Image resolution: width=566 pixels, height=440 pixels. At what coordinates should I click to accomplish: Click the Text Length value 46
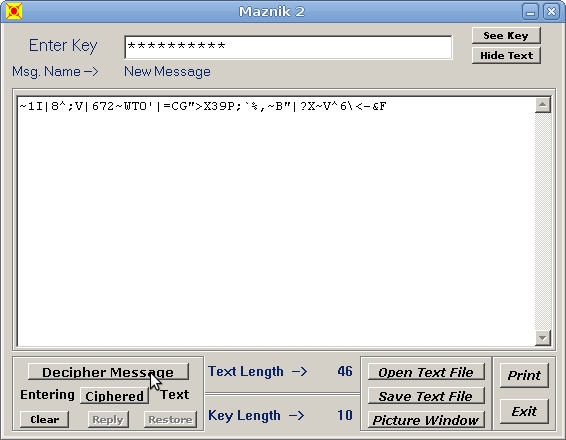(345, 371)
